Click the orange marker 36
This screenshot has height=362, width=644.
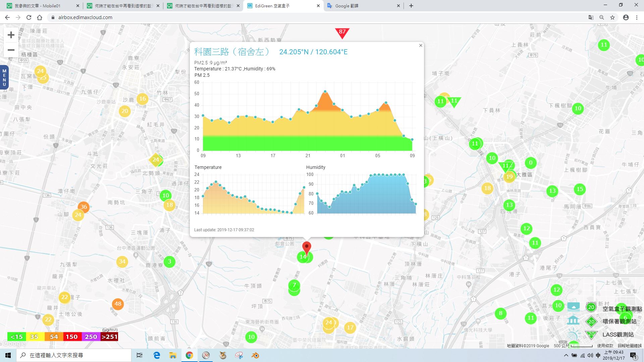84,207
